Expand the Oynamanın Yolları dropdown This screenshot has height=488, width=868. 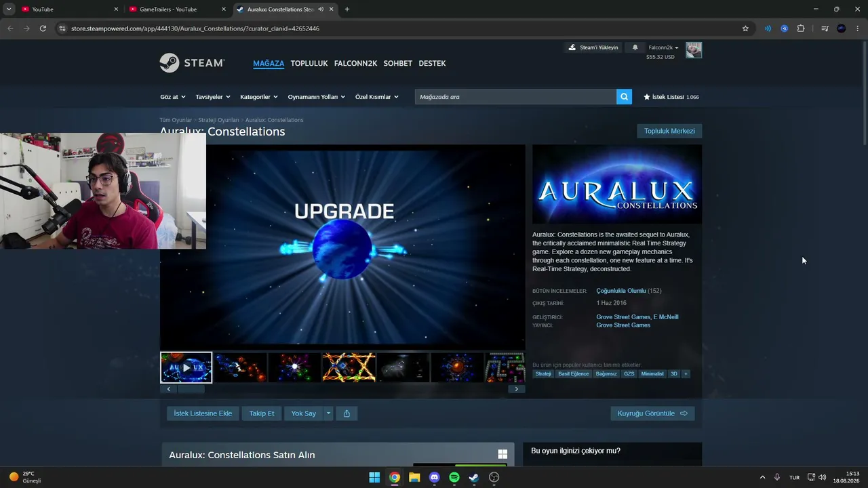(317, 97)
